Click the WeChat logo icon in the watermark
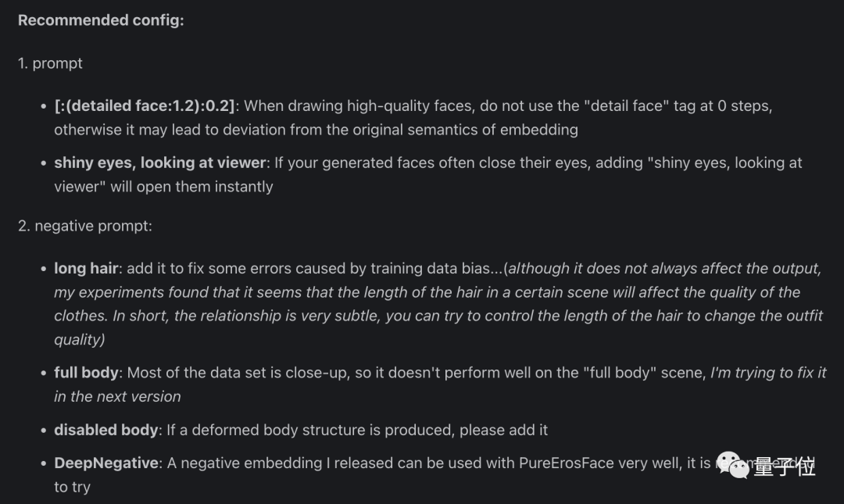The image size is (844, 504). click(733, 465)
